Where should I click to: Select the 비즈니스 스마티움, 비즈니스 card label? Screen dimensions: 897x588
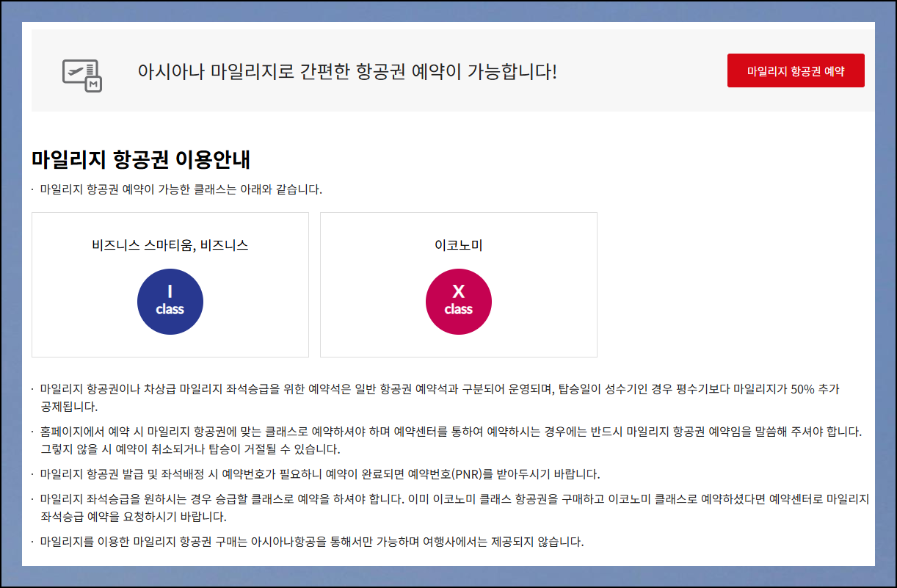click(170, 245)
